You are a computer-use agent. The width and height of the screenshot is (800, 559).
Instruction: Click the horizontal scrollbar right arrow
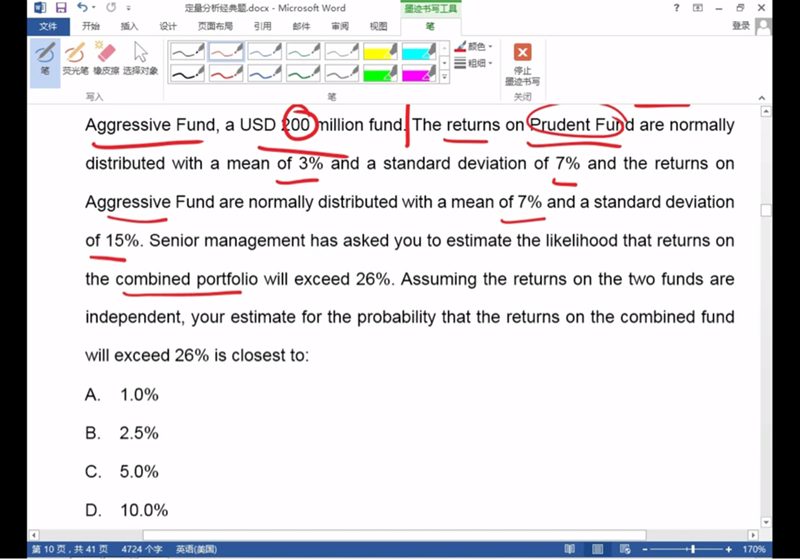[x=754, y=535]
